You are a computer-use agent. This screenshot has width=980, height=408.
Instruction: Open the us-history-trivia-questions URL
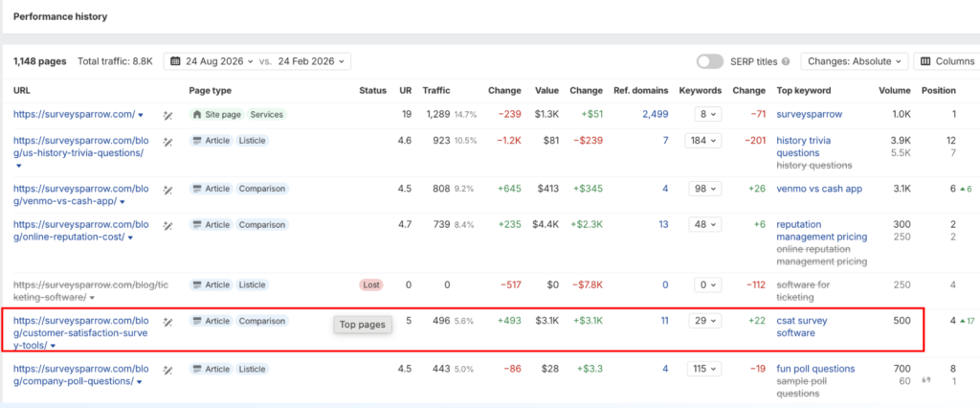point(81,147)
